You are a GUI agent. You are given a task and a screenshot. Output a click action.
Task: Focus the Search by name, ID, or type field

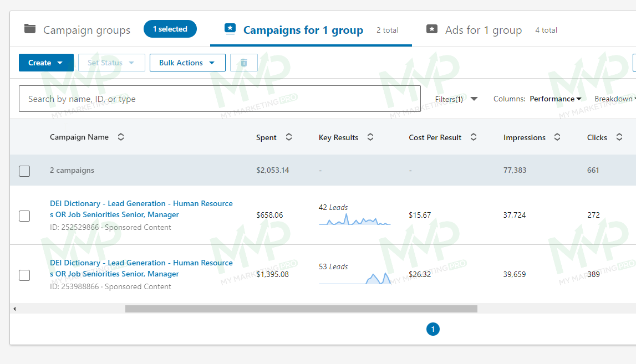pos(220,99)
